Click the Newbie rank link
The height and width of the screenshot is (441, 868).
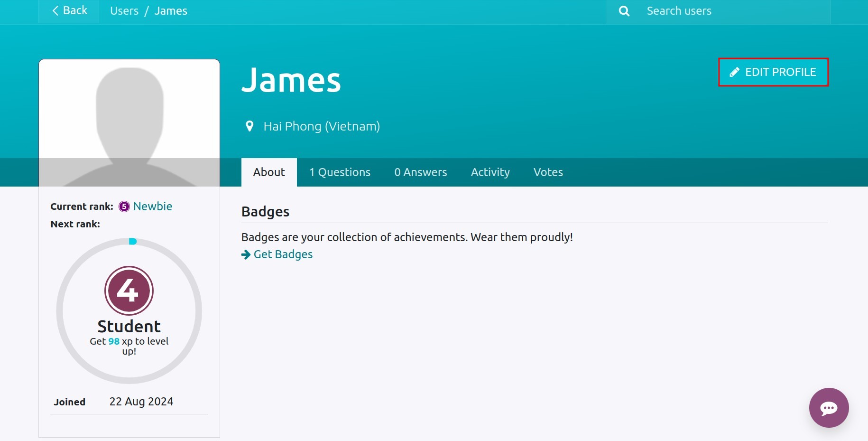[x=153, y=206]
